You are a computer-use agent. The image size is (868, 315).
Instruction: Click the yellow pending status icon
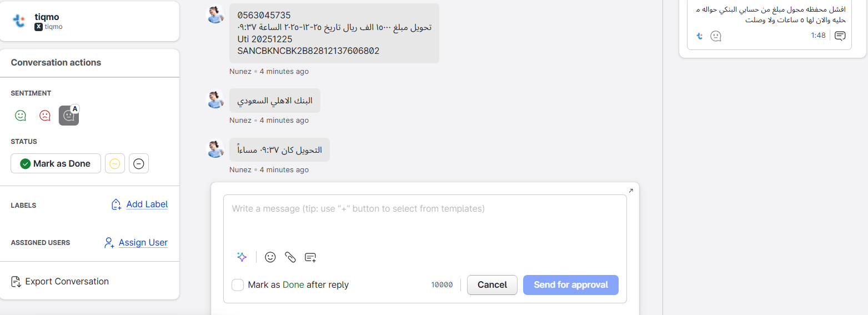click(115, 164)
